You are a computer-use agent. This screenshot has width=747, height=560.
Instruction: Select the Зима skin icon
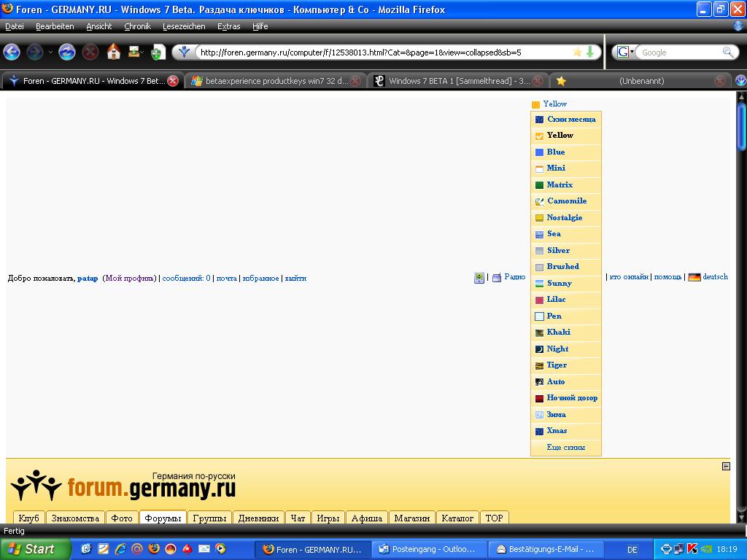539,415
